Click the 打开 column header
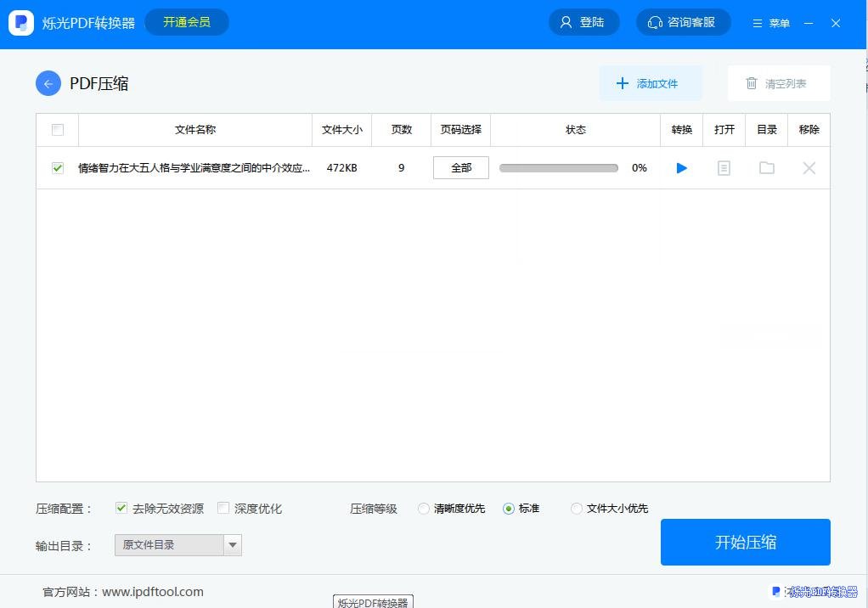The image size is (868, 608). (x=724, y=129)
